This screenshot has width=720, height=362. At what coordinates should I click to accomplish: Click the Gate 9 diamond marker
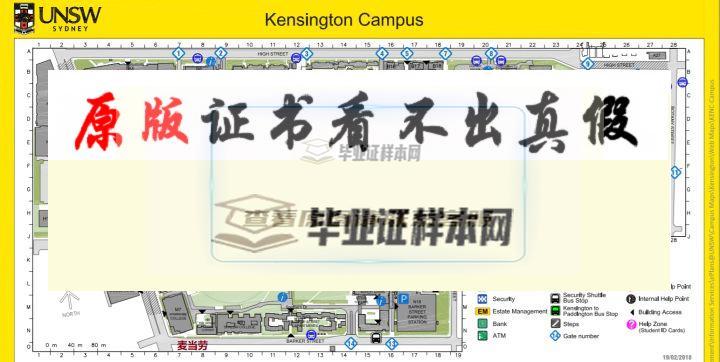pyautogui.click(x=587, y=64)
